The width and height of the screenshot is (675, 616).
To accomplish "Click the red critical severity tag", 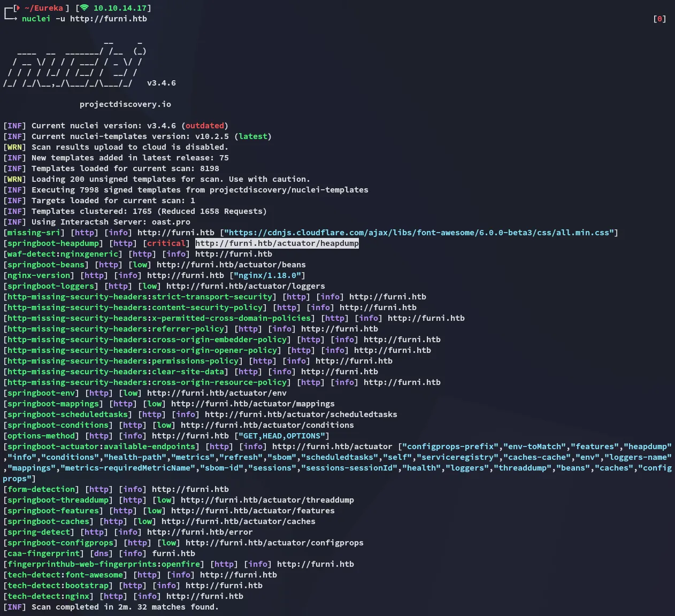I will [166, 243].
